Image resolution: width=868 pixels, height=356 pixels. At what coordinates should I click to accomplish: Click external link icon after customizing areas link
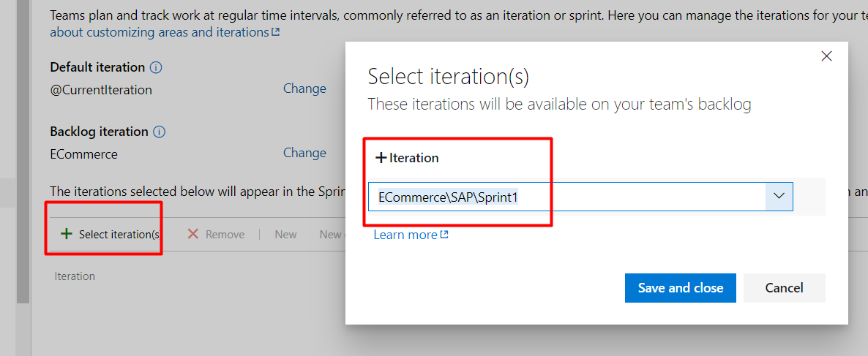[x=275, y=32]
